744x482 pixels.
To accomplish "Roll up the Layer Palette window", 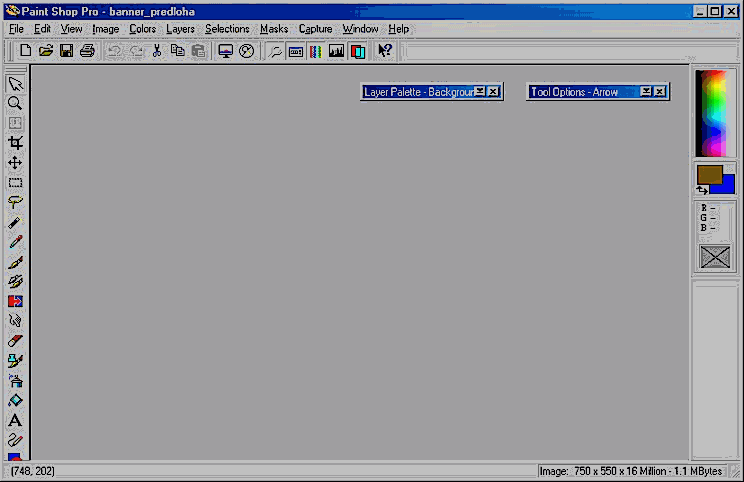I will click(480, 91).
